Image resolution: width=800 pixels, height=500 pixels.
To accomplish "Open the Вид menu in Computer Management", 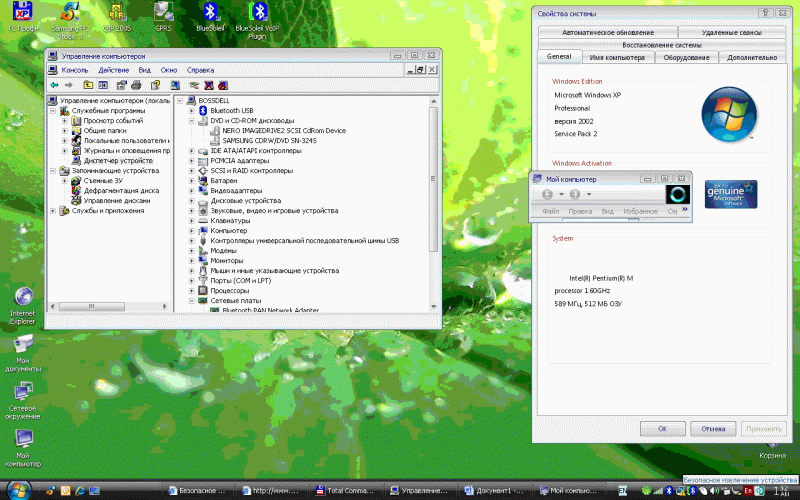I will tap(144, 70).
